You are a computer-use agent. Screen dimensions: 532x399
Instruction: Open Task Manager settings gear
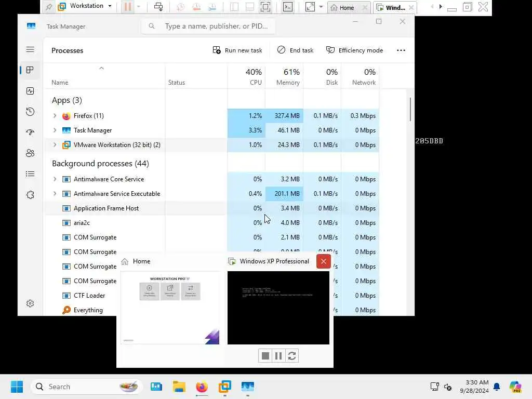pyautogui.click(x=30, y=303)
